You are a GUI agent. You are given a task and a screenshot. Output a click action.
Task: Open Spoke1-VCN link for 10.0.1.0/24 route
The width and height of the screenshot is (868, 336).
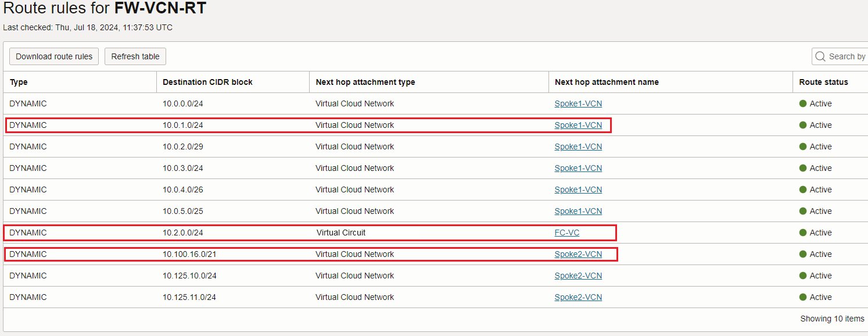578,125
